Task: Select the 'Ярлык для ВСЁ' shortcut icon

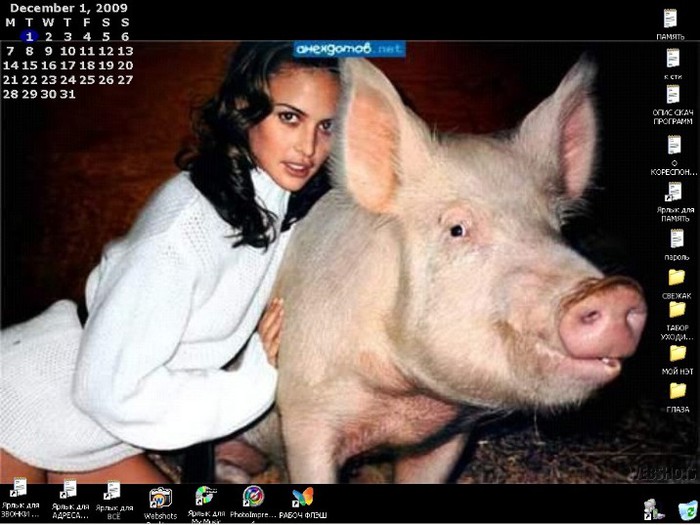Action: (112, 490)
